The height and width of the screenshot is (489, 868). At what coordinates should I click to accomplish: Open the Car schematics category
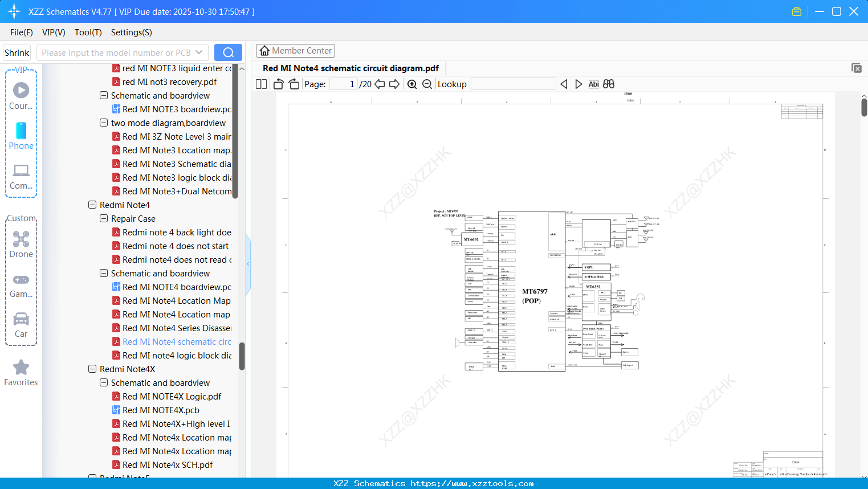[21, 319]
